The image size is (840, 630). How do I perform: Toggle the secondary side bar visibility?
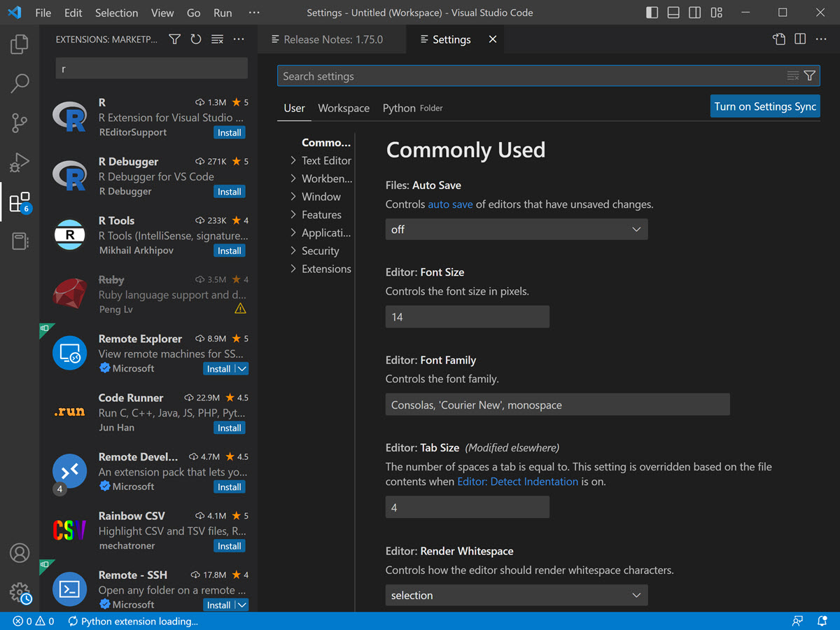[695, 13]
